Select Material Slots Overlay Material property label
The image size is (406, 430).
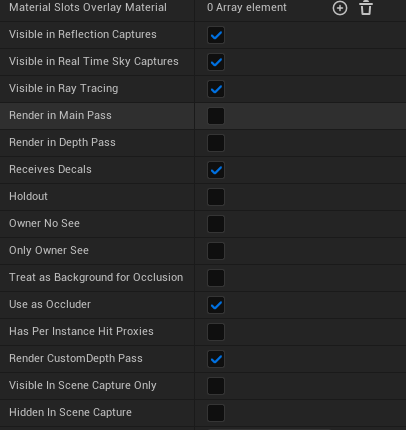click(x=88, y=7)
